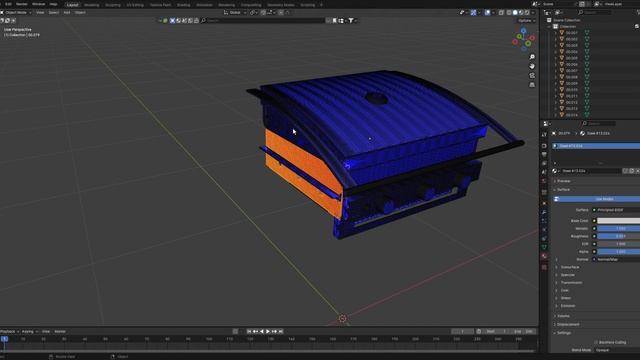Switch to Rendered viewport shading
Screen dimensions: 640x360
[527, 13]
